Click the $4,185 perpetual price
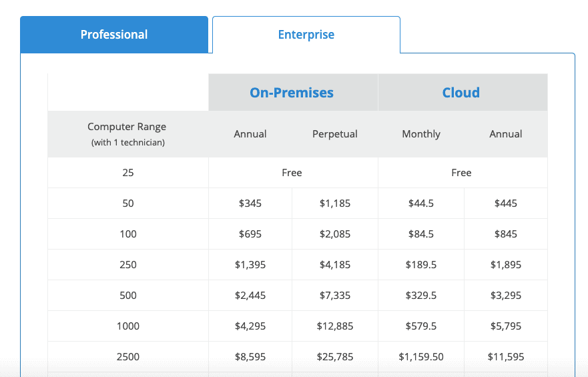 [x=335, y=265]
